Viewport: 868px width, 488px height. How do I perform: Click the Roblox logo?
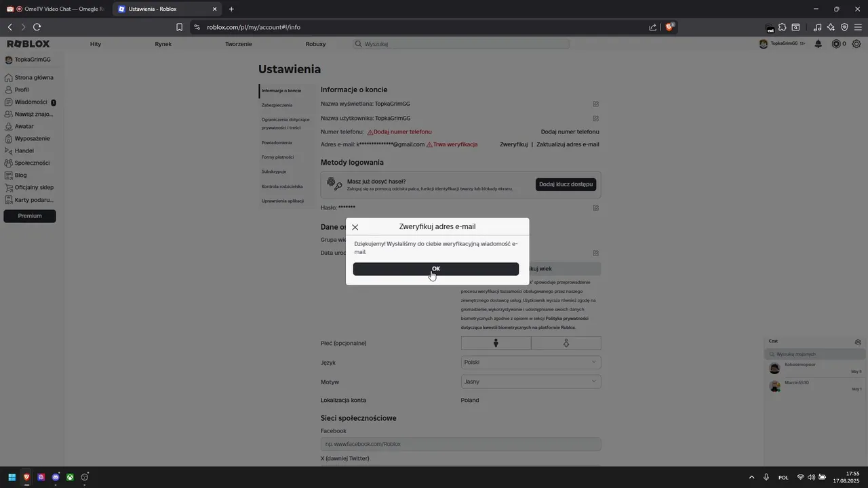coord(28,44)
